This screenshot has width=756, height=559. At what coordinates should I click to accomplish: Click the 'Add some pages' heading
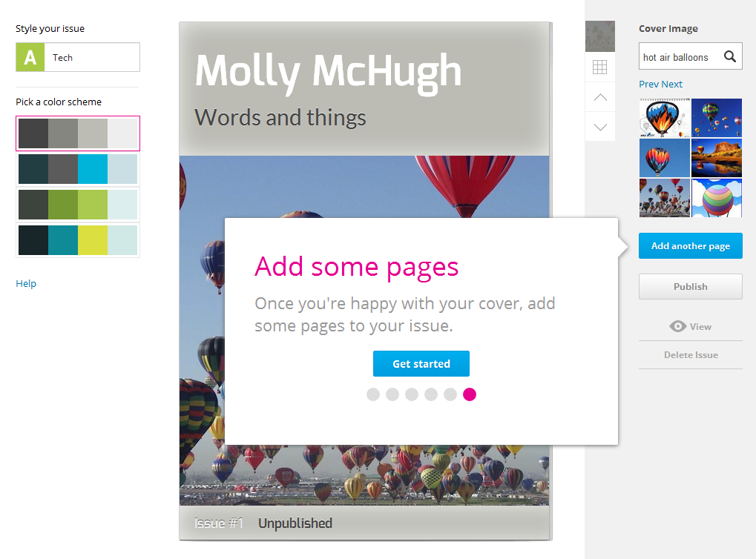pos(356,266)
